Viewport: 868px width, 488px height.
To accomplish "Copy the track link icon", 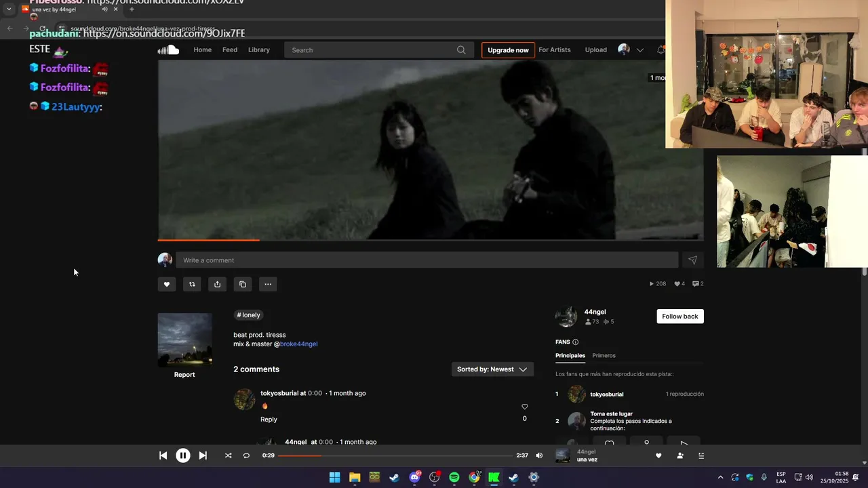I will (x=243, y=284).
